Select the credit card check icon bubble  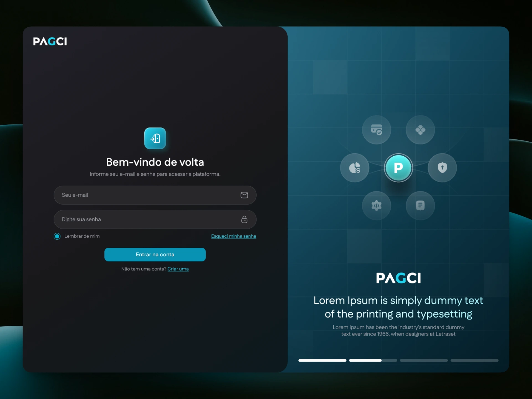pos(376,130)
